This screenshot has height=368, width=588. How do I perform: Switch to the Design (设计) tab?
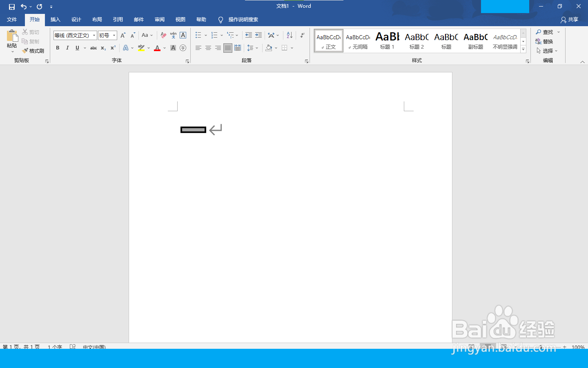[76, 20]
